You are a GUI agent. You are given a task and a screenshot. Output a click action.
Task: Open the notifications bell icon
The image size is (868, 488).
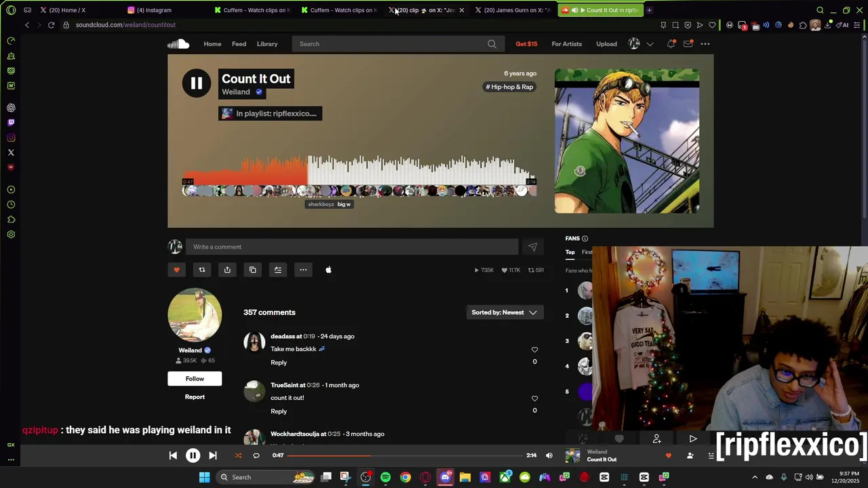671,44
